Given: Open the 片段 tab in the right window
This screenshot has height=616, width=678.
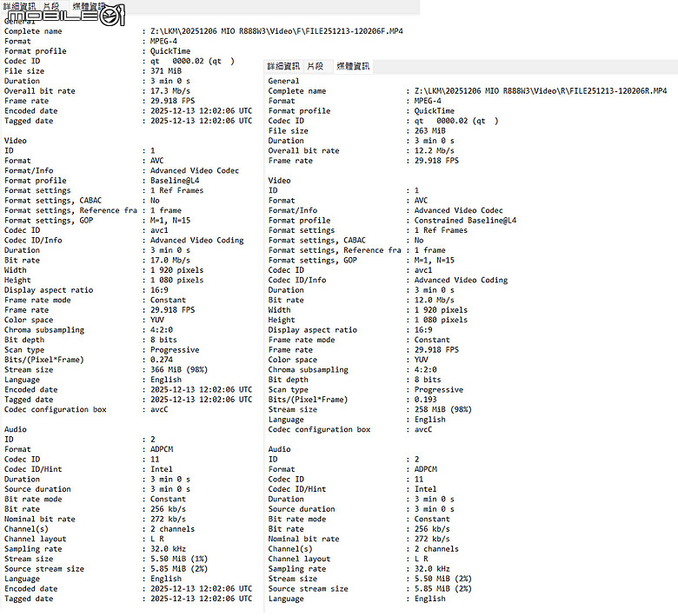Looking at the screenshot, I should point(316,66).
